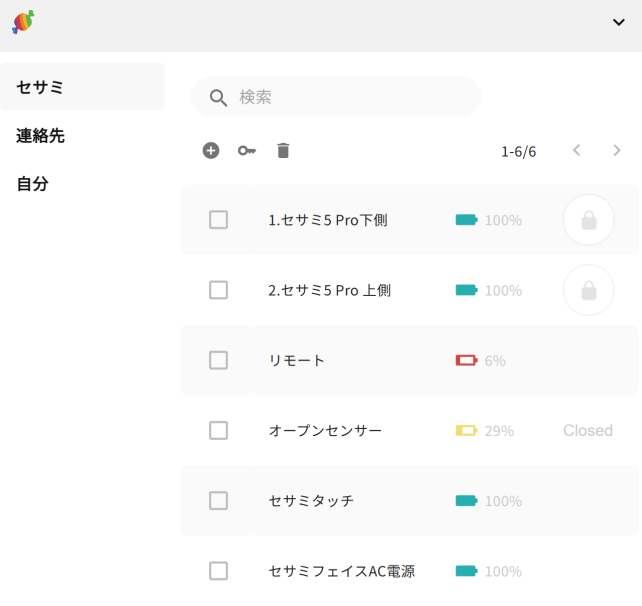Screen dimensions: 642x606
Task: Go to the next page arrow
Action: [617, 151]
